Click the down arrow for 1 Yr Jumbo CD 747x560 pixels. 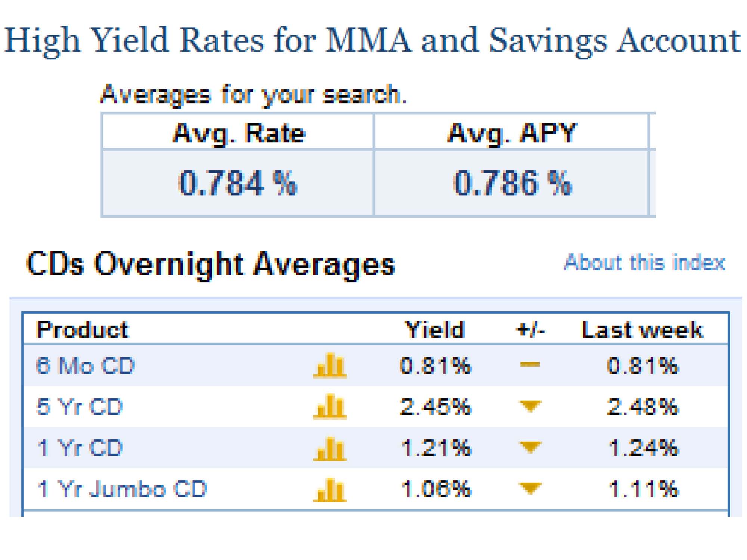[530, 488]
